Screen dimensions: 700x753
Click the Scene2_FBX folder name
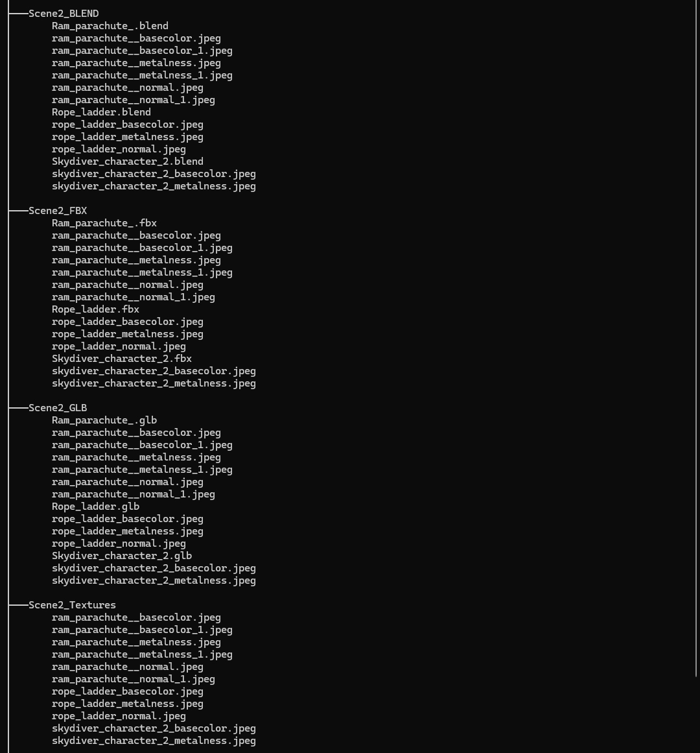point(58,211)
